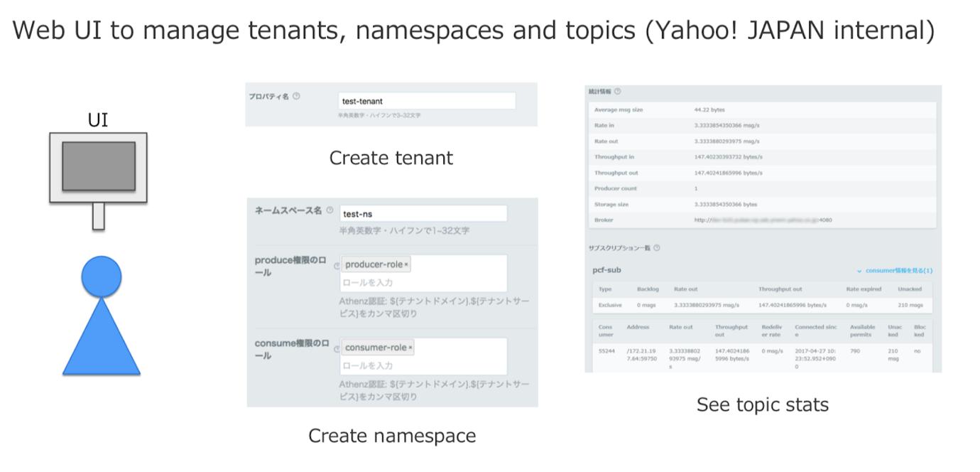Image resolution: width=980 pixels, height=472 pixels.
Task: Click the Throughput out value in the stats table
Action: pyautogui.click(x=728, y=173)
